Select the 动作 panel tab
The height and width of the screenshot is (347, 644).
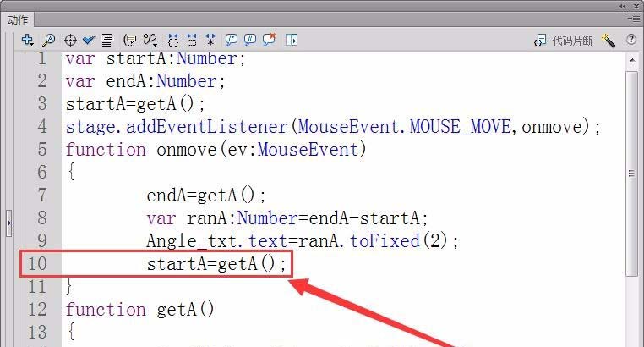point(18,19)
